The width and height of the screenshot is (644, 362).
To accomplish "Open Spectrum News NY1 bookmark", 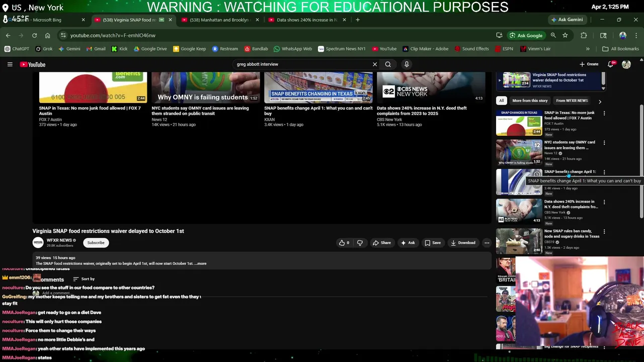I will [x=341, y=49].
